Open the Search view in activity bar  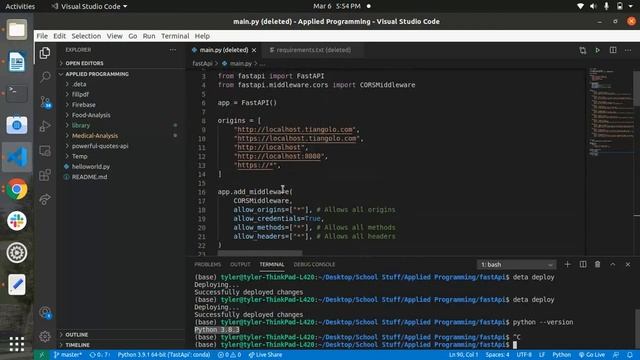tap(45, 77)
